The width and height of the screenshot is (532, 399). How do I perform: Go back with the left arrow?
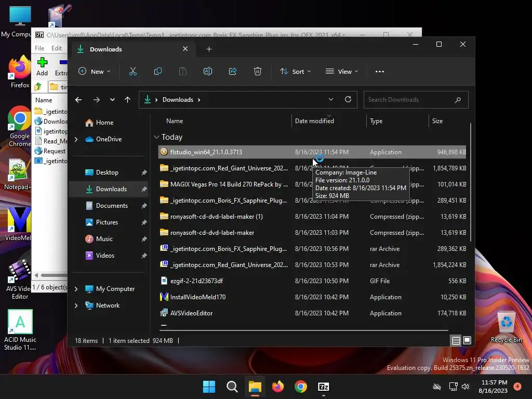[x=78, y=100]
